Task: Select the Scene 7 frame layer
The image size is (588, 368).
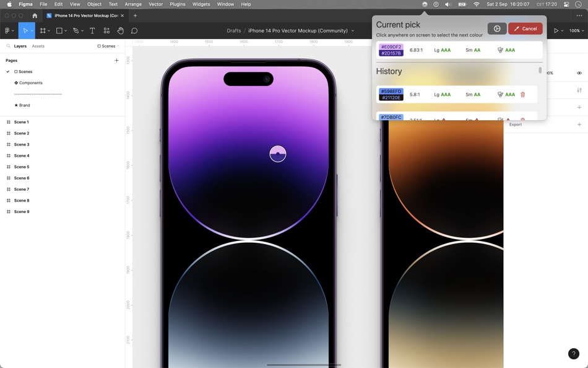Action: coord(22,189)
